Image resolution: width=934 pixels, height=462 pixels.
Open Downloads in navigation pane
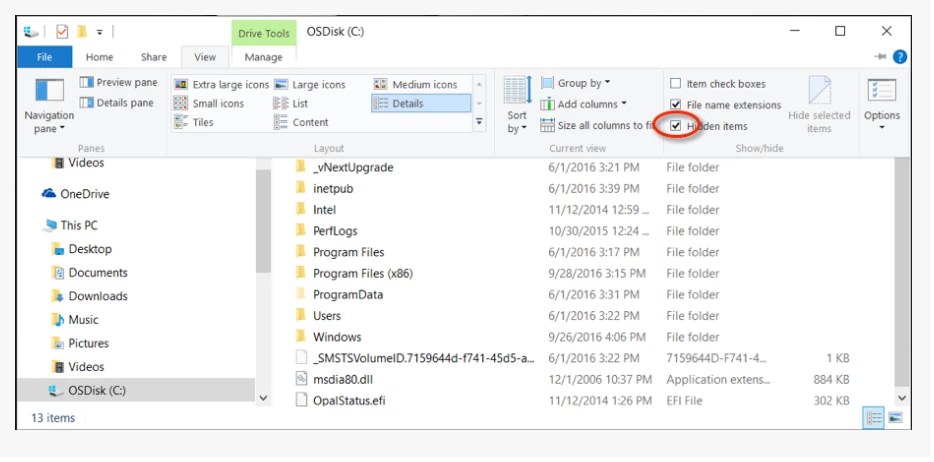[x=98, y=296]
